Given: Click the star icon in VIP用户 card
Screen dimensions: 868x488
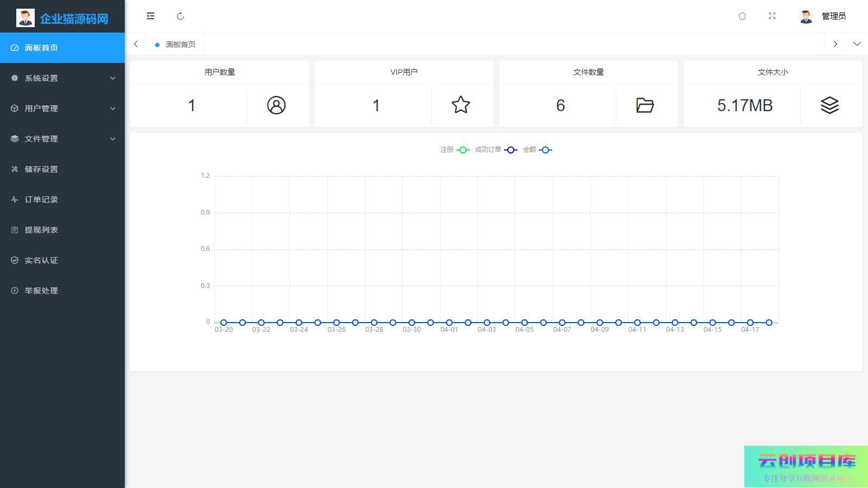Looking at the screenshot, I should [461, 105].
